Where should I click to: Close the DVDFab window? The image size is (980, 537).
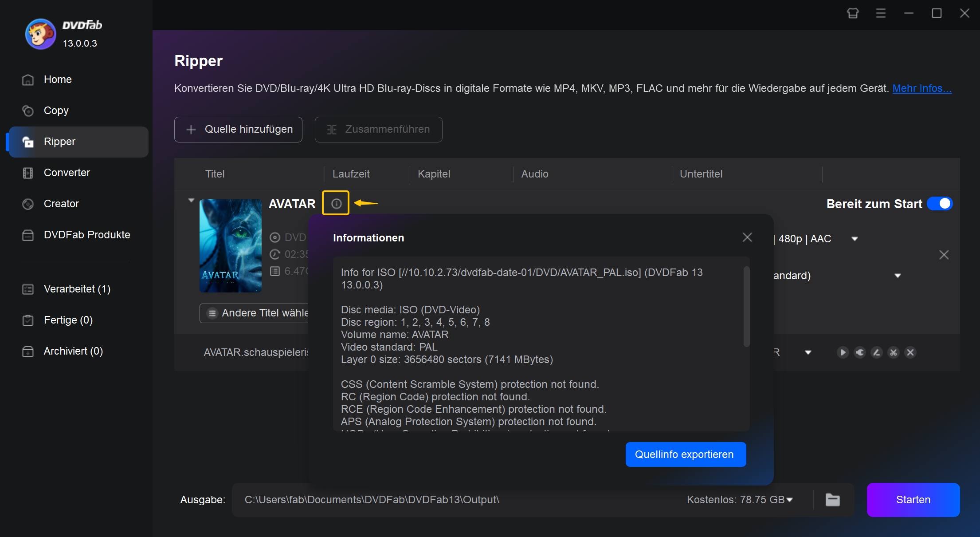[x=964, y=13]
